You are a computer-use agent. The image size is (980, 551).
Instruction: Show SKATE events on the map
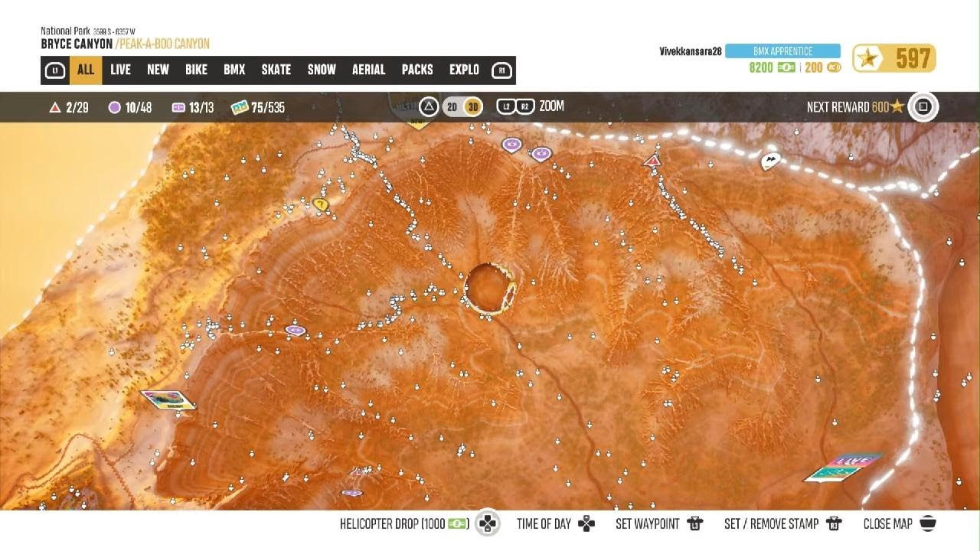[x=276, y=70]
